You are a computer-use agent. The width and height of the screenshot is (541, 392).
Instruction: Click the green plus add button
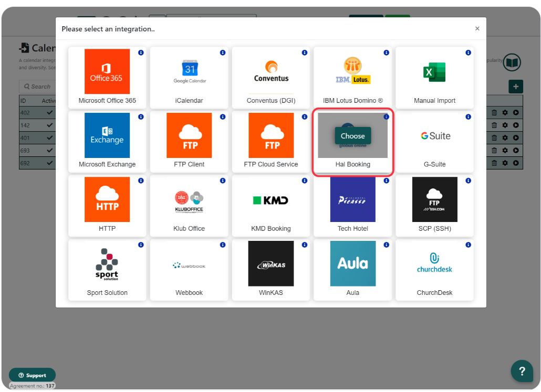click(x=515, y=87)
